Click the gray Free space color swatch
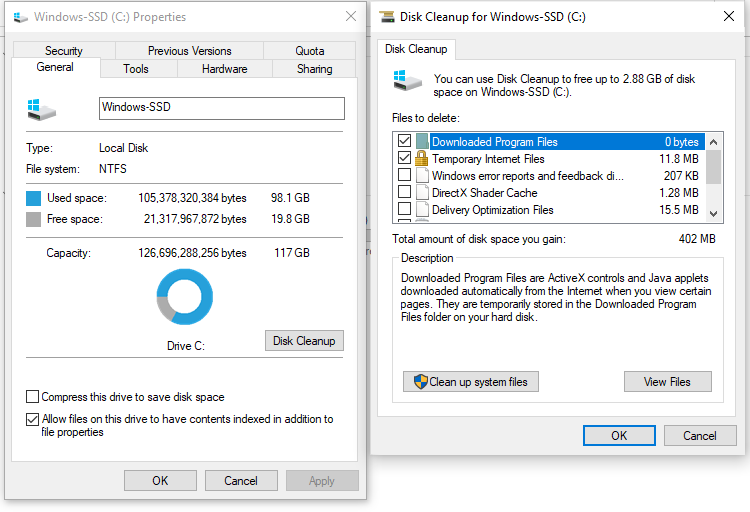The image size is (750, 512). (33, 219)
